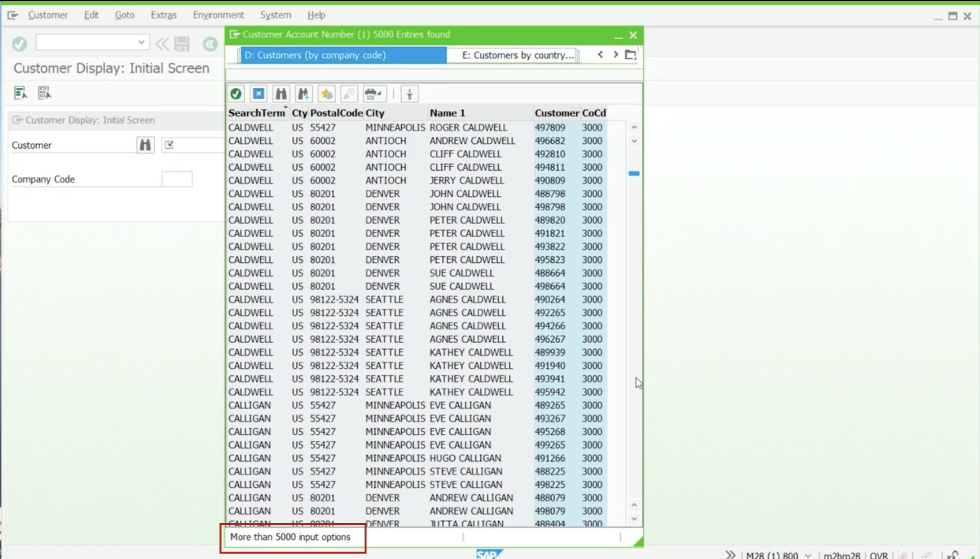Click the Enter green check in main toolbar
This screenshot has height=559, width=980.
point(20,44)
